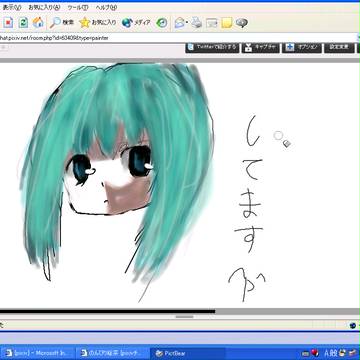Click the Internet zone globe in status bar
The image size is (360, 360).
(x=353, y=325)
